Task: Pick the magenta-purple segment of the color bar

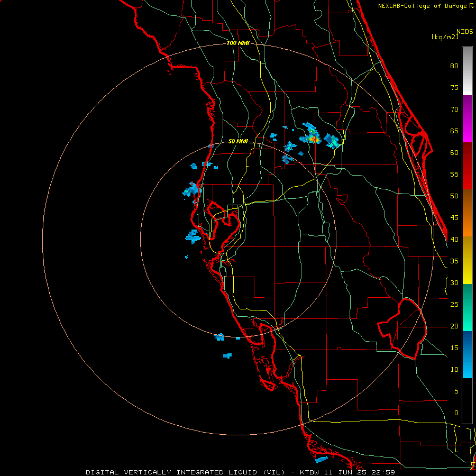Action: click(x=467, y=118)
